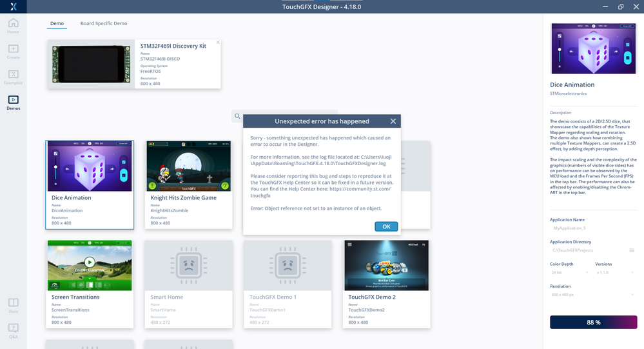
Task: Switch to the Board Specific Demo tab
Action: tap(104, 23)
